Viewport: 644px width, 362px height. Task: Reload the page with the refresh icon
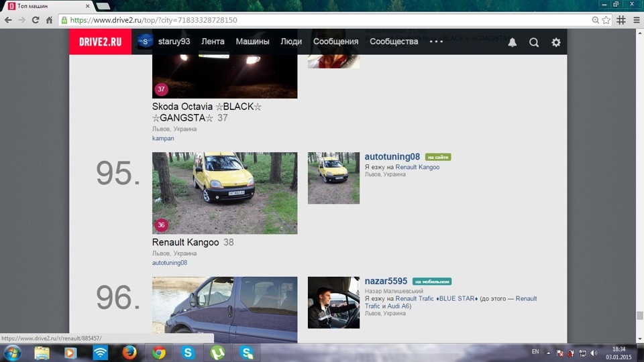36,19
